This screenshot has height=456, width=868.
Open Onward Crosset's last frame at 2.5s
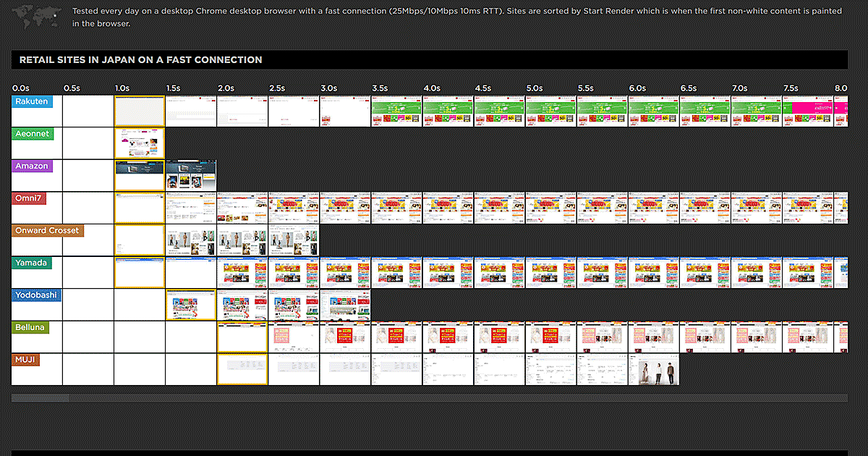pyautogui.click(x=294, y=240)
